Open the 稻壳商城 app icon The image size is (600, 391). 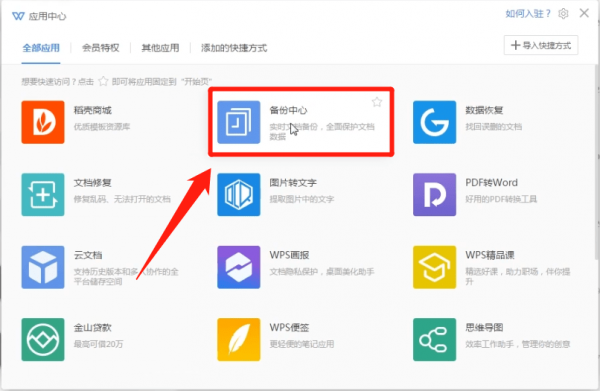point(43,122)
